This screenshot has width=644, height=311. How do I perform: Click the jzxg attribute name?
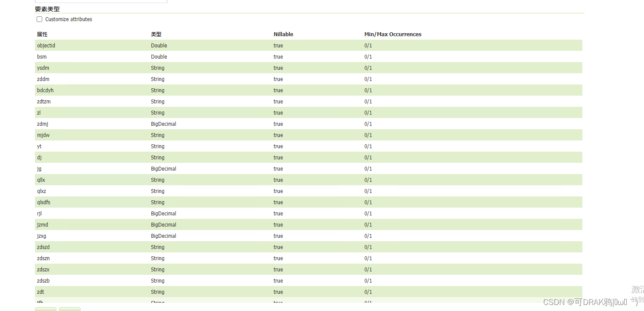[x=42, y=236]
